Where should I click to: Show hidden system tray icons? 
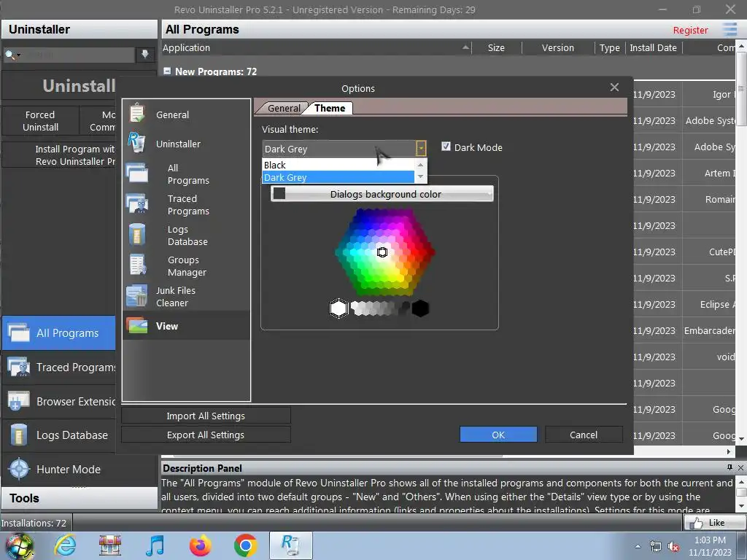click(638, 547)
